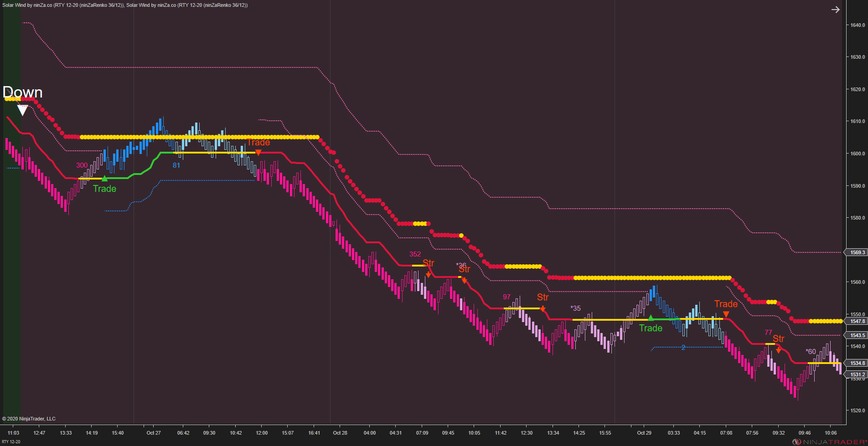Click the 1600.0 price level on axis
The width and height of the screenshot is (868, 446).
click(858, 154)
